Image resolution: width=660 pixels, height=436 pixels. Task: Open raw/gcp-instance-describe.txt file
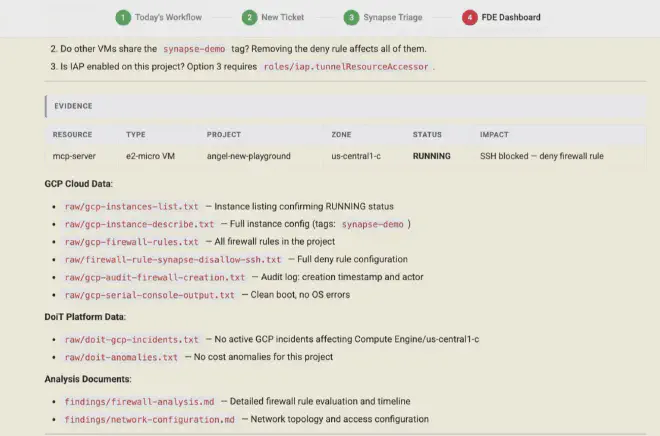tap(139, 224)
